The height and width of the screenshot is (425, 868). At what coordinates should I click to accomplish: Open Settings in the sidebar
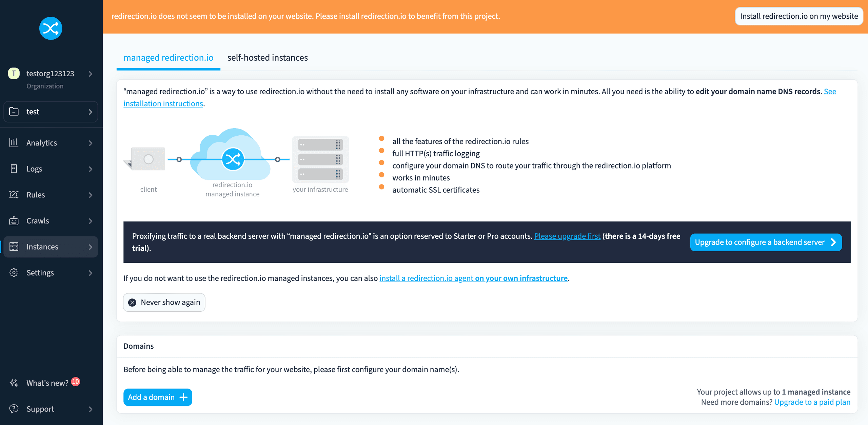(x=51, y=273)
